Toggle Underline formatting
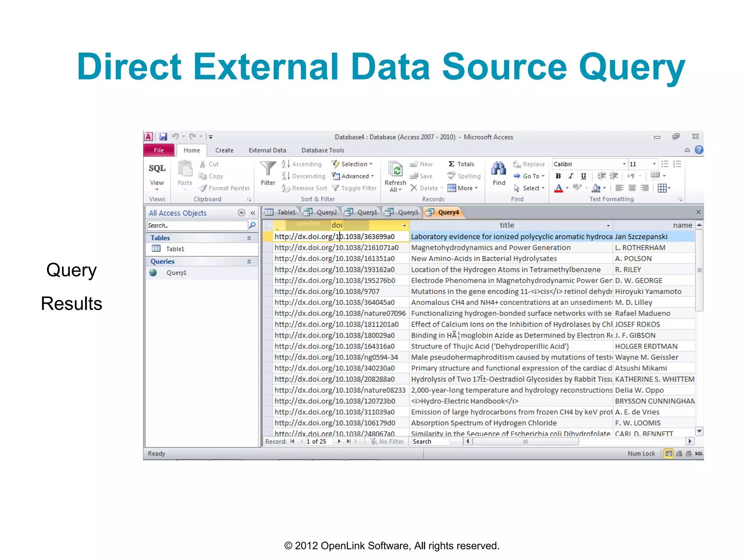Image resolution: width=747 pixels, height=560 pixels. click(584, 176)
